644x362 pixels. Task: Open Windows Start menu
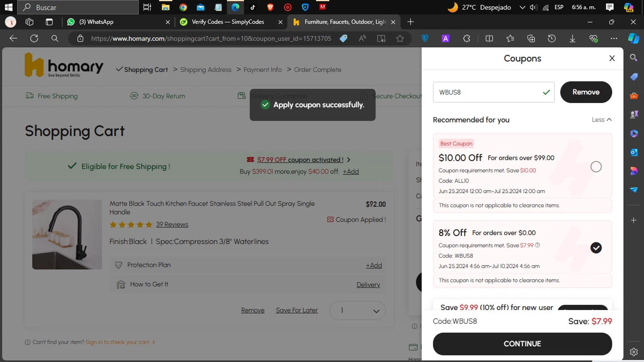tap(9, 7)
